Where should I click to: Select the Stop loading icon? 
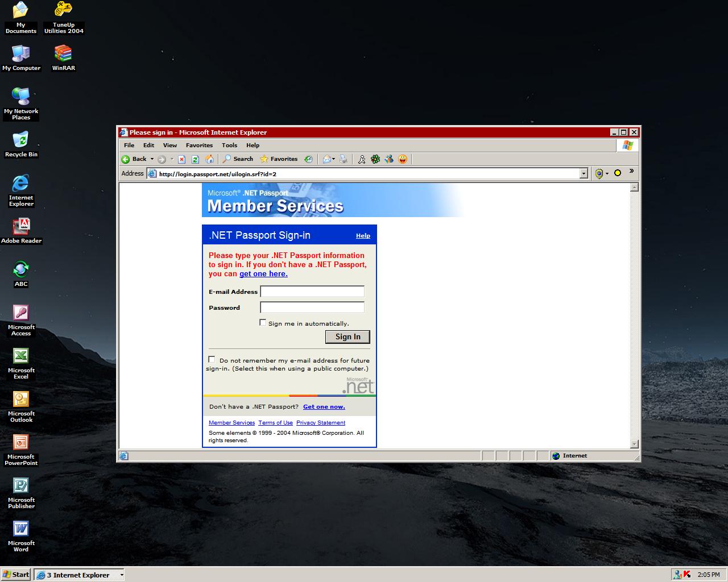click(x=181, y=159)
